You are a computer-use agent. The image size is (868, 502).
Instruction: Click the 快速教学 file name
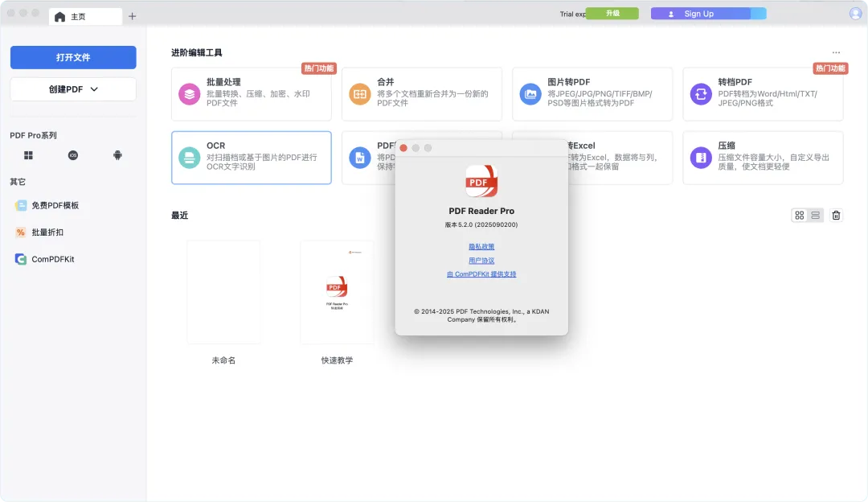pos(337,360)
